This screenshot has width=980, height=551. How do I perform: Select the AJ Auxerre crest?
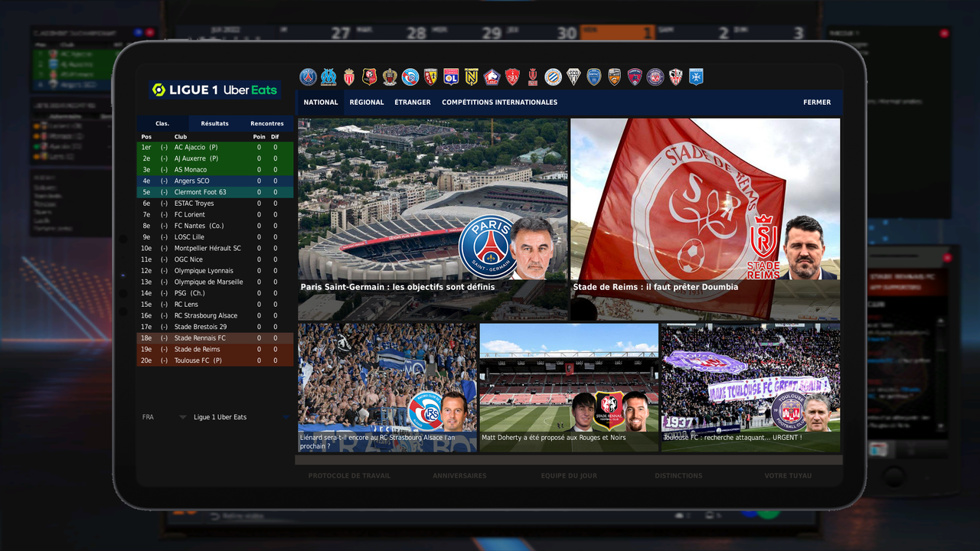[696, 77]
